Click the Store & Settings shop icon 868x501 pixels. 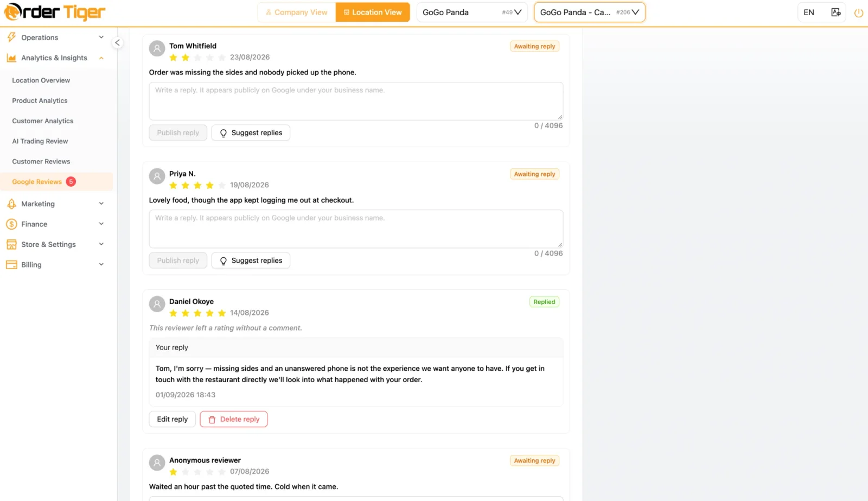[11, 244]
